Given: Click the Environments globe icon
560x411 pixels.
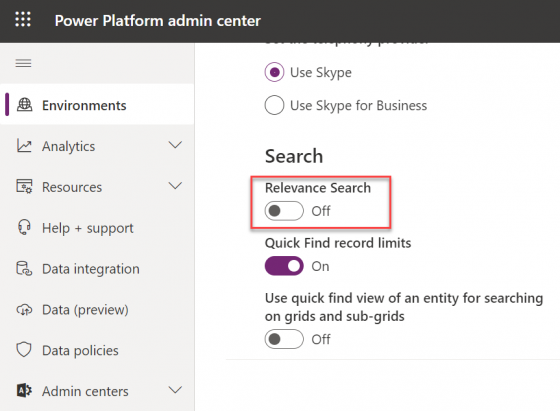Looking at the screenshot, I should [25, 105].
